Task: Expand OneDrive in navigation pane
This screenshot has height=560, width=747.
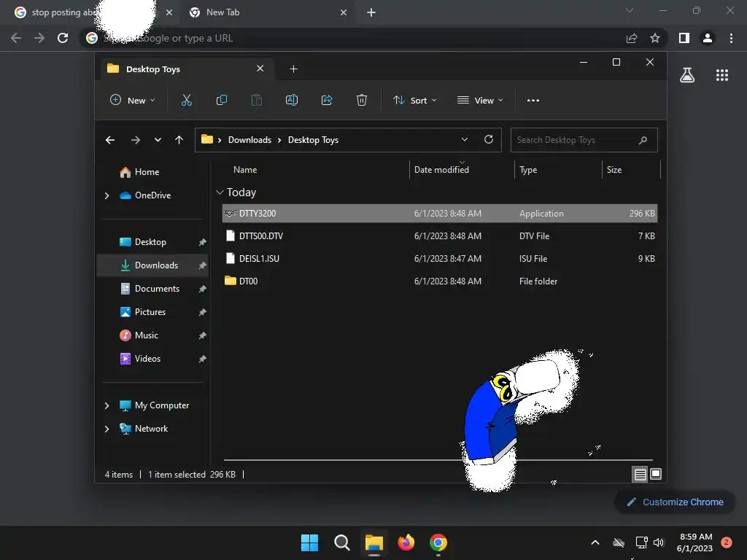Action: [x=107, y=195]
